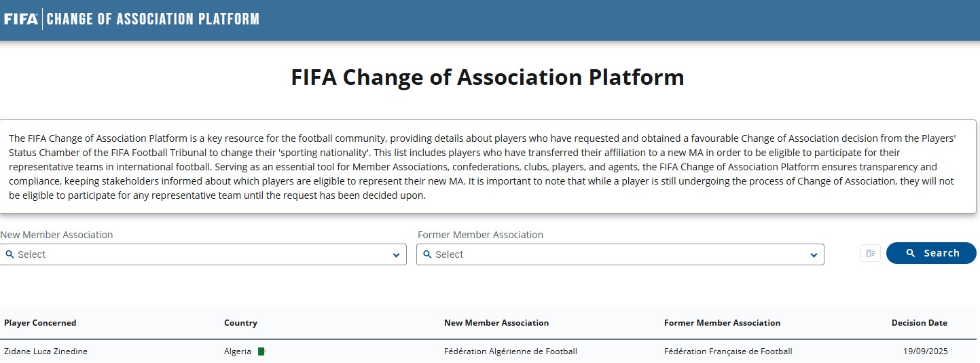Click the clear filters icon beside Search
Screen dimensions: 980x363
pos(870,254)
